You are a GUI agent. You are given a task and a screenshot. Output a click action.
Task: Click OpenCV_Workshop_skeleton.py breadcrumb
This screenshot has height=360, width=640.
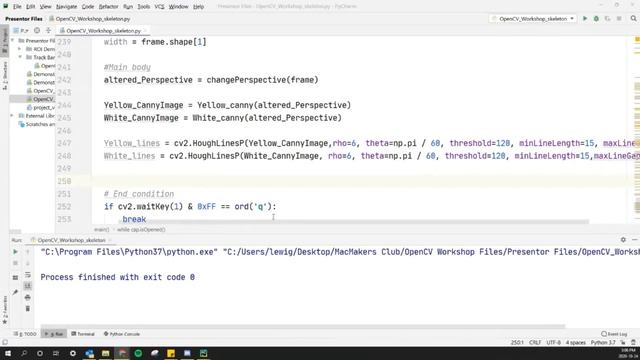click(x=90, y=19)
